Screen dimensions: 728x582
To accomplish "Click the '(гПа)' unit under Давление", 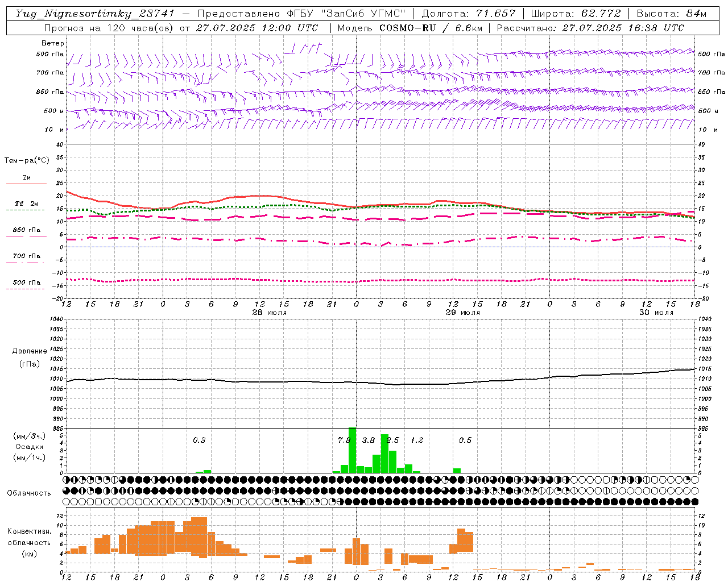I will coord(30,364).
